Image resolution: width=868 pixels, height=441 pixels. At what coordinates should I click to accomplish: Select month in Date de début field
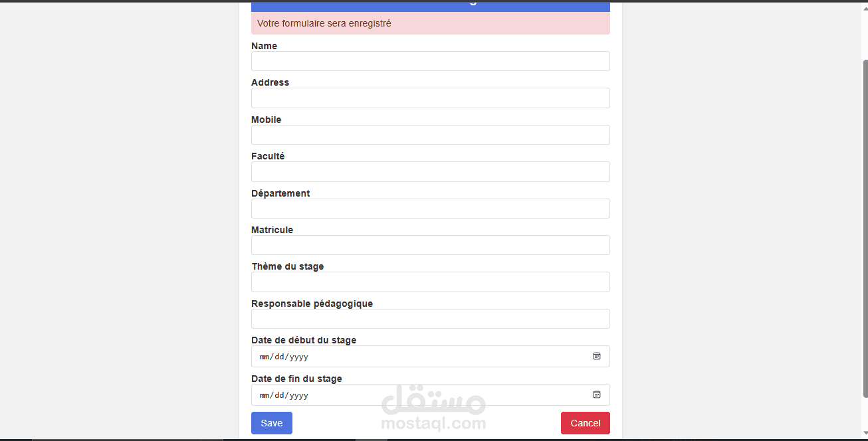(x=265, y=357)
